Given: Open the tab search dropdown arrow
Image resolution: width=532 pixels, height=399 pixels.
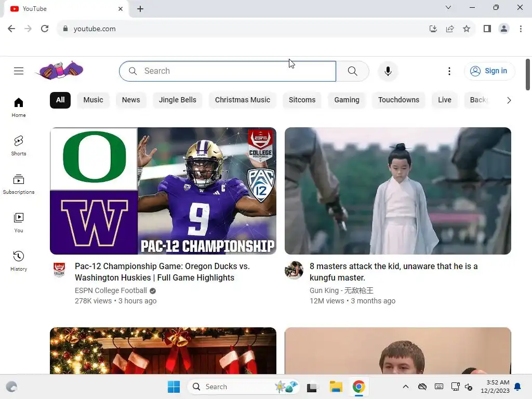Looking at the screenshot, I should point(448,7).
